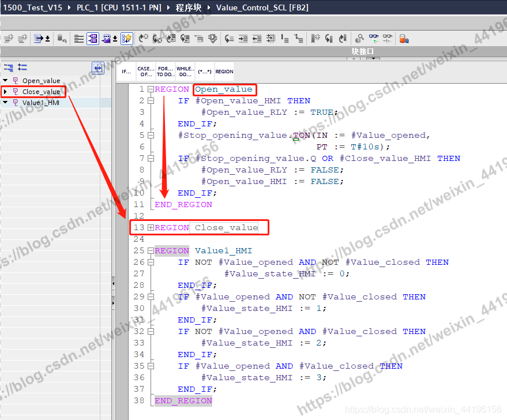Click END_REGION text on line 38
This screenshot has width=507, height=420.
click(x=183, y=400)
